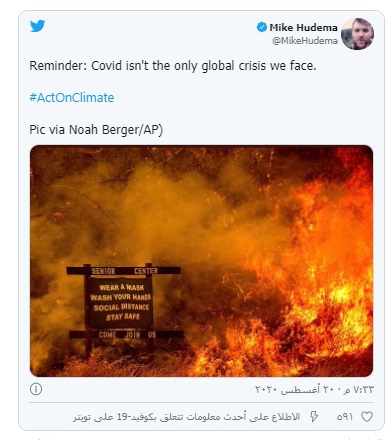This screenshot has width=392, height=440.
Task: Click the blue verified badge beside Mike Hudema
Action: pos(262,27)
